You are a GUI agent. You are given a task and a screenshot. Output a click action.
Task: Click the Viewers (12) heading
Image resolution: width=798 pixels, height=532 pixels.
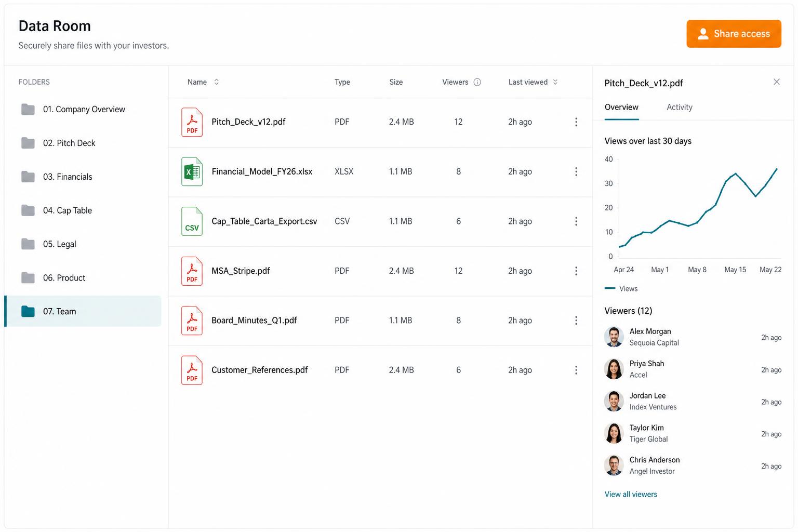(628, 311)
